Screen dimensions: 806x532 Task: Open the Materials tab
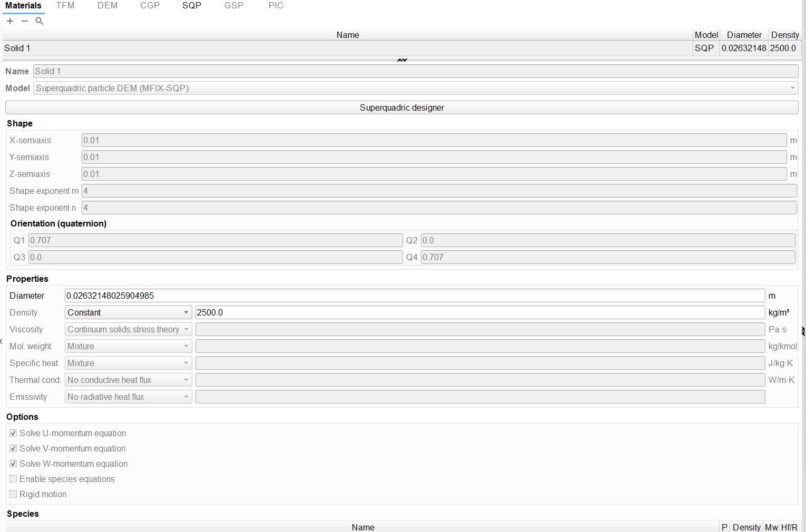[x=23, y=6]
